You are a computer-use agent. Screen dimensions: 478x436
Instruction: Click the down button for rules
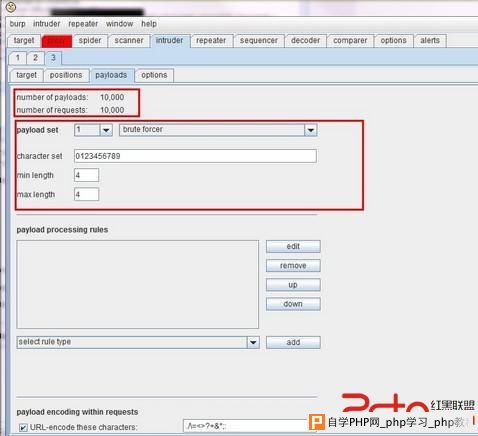tap(293, 304)
